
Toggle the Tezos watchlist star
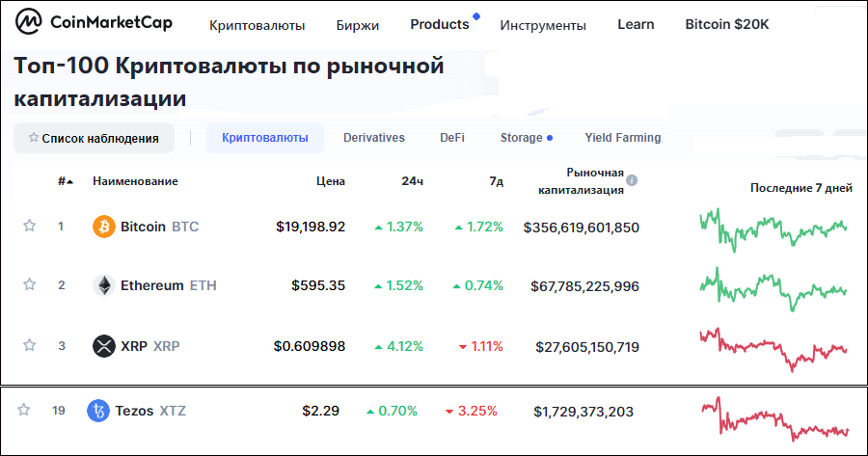pyautogui.click(x=24, y=410)
